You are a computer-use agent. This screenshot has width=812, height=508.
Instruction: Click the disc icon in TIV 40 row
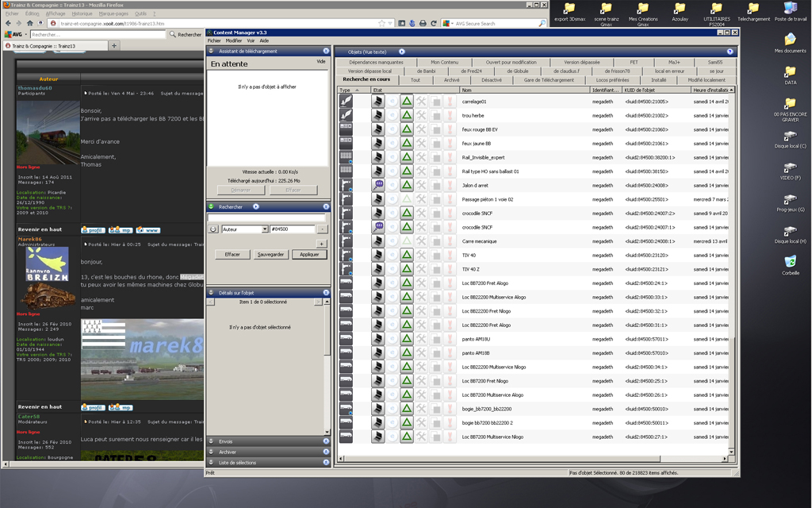click(x=393, y=255)
